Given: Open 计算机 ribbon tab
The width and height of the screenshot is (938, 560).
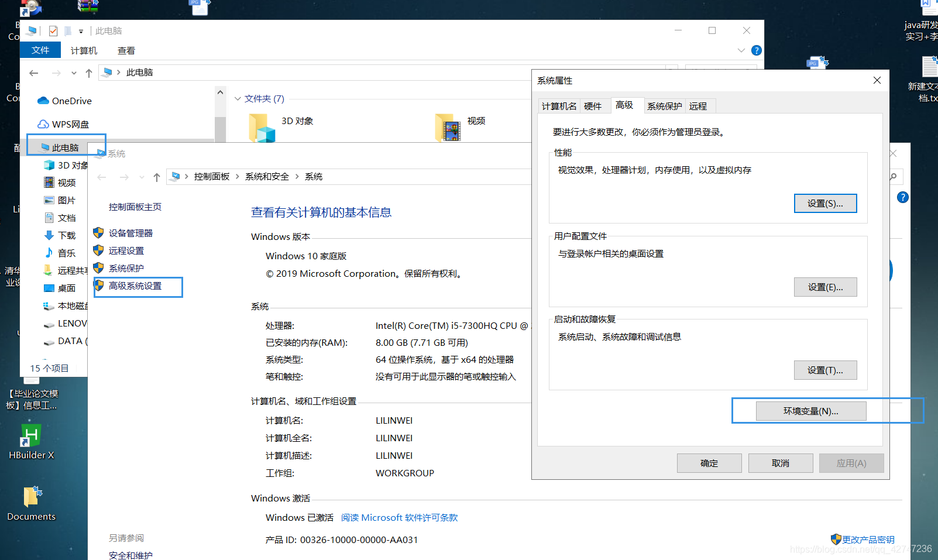Looking at the screenshot, I should pyautogui.click(x=84, y=51).
